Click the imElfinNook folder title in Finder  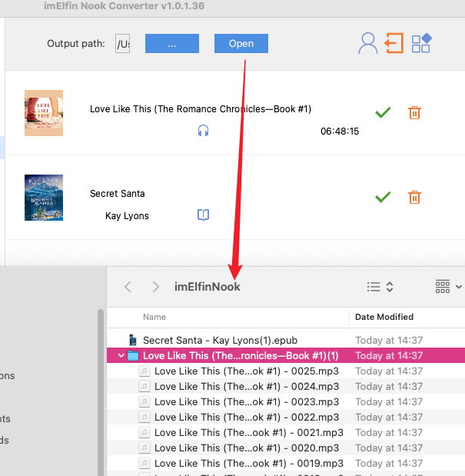[208, 287]
